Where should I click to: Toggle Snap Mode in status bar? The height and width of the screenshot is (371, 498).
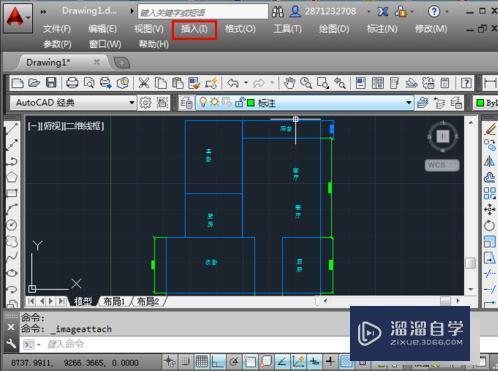point(185,361)
